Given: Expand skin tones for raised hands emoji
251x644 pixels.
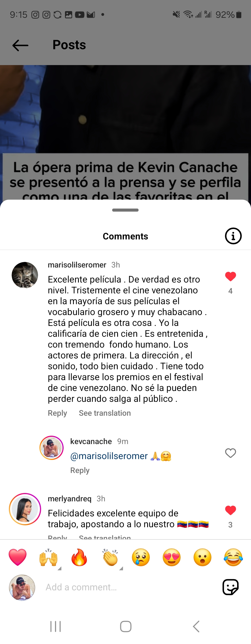Looking at the screenshot, I should coord(59,568).
